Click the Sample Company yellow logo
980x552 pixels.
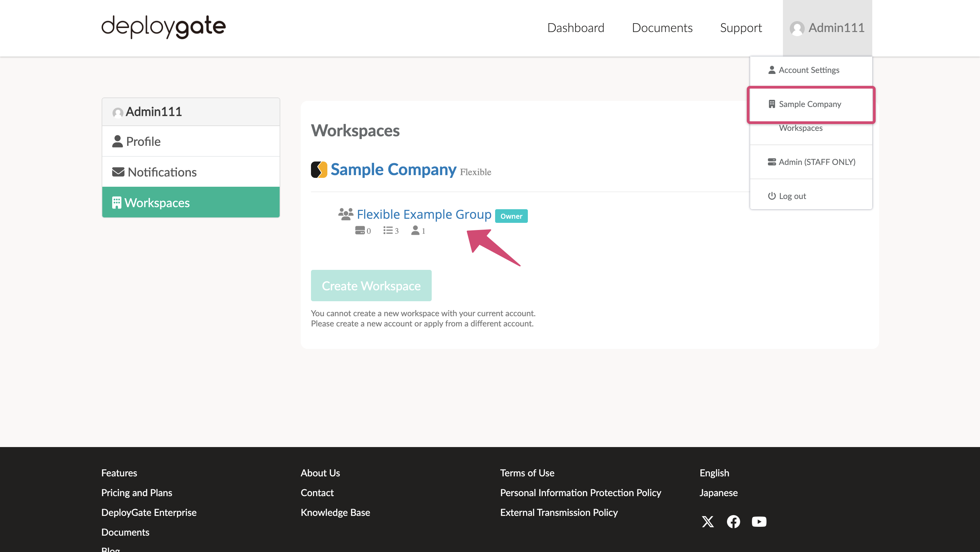click(x=319, y=170)
